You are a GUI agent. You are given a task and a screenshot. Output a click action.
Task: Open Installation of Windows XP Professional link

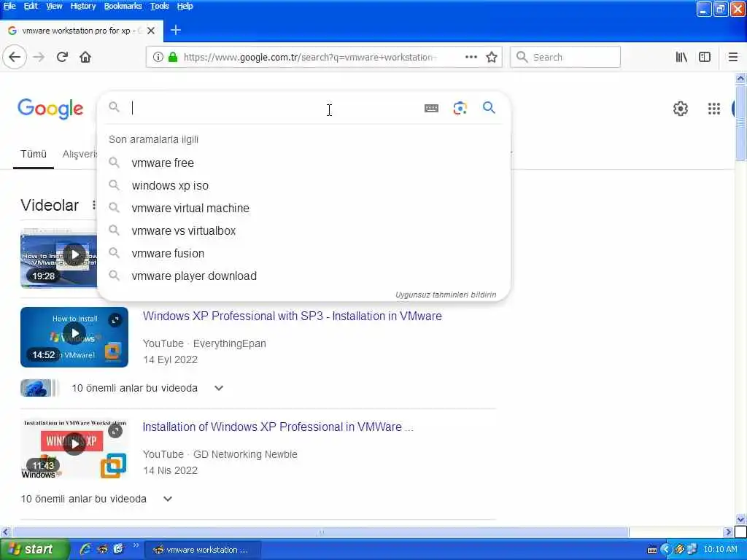click(x=278, y=427)
